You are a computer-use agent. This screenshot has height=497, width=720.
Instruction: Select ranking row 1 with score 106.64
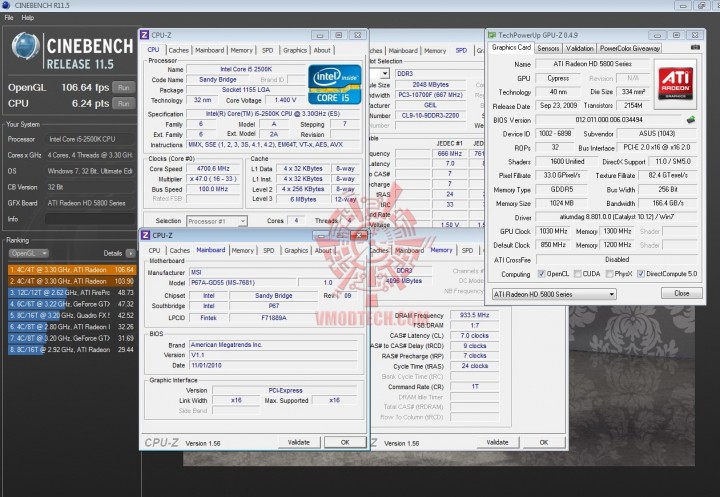72,270
